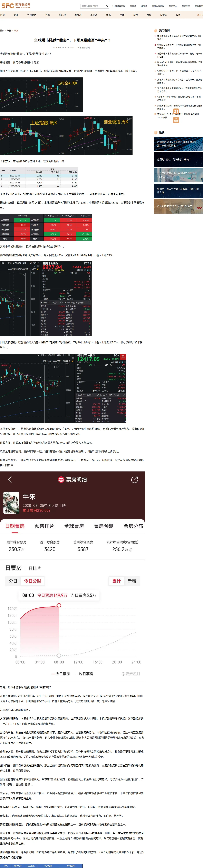Image resolution: width=203 pixels, height=868 pixels.
Task: Click the orange 21 floating badge
Action: click(x=176, y=112)
